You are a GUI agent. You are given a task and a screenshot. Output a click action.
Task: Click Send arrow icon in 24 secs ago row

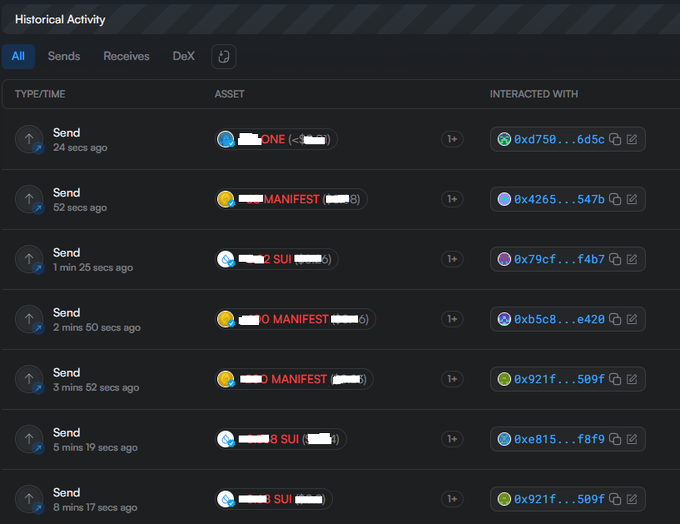(x=29, y=139)
